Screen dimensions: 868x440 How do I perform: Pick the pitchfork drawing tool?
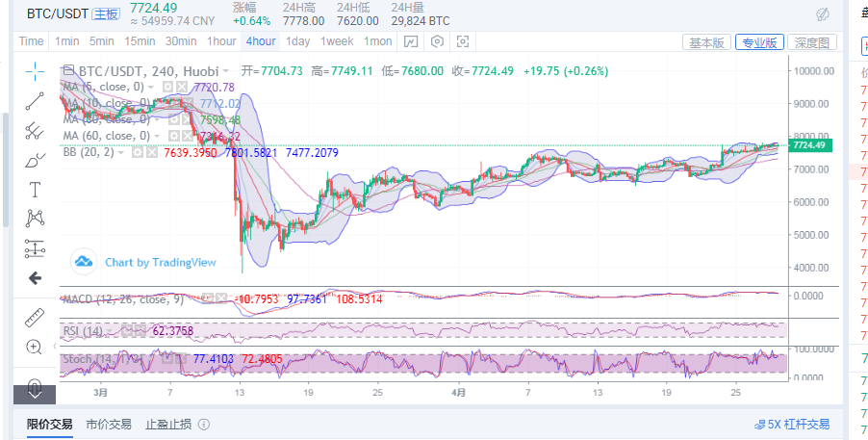35,130
